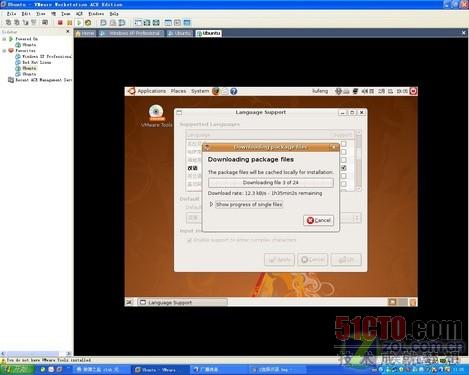Collapse the Favorites tree node
Image resolution: width=469 pixels, height=375 pixels.
click(x=4, y=51)
